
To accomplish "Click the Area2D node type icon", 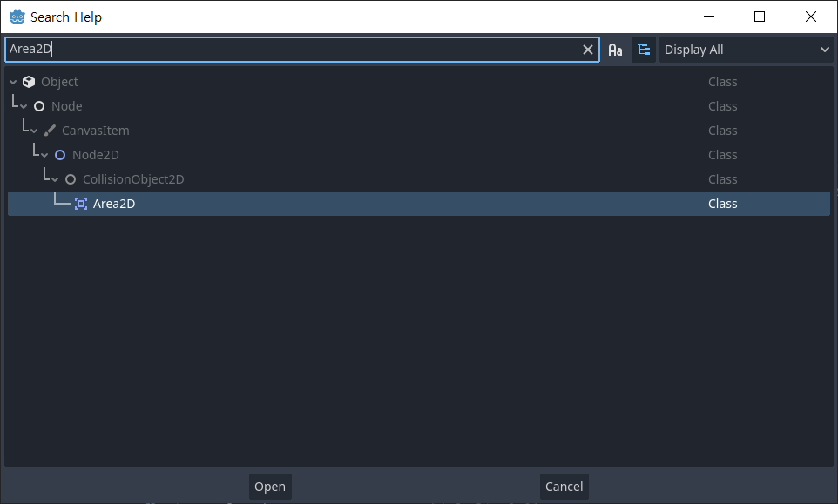I will pos(81,204).
